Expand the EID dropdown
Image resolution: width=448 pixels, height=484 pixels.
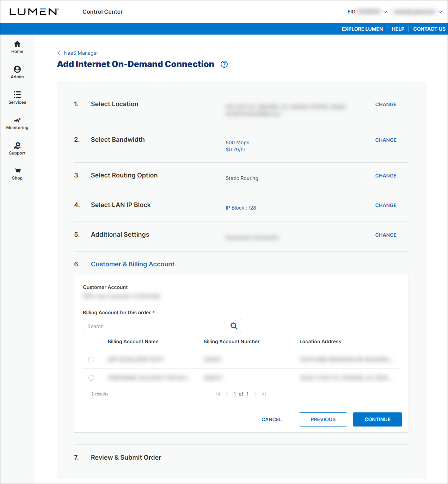(385, 12)
